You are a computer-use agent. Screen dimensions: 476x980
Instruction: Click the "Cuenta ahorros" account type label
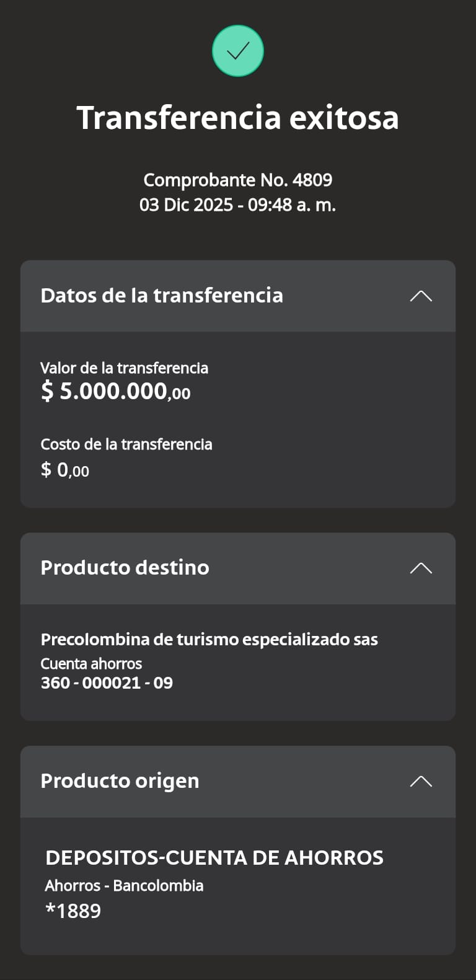(x=91, y=663)
